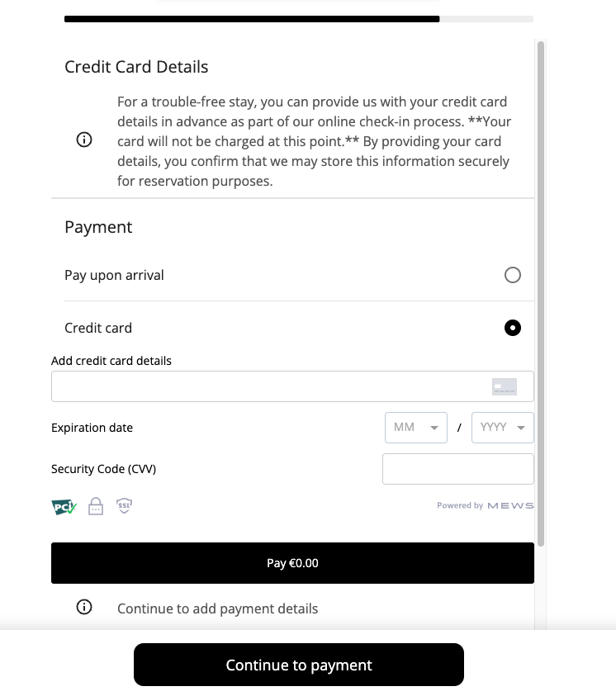The width and height of the screenshot is (616, 696).
Task: Click into the Security Code CVV field
Action: coord(457,469)
